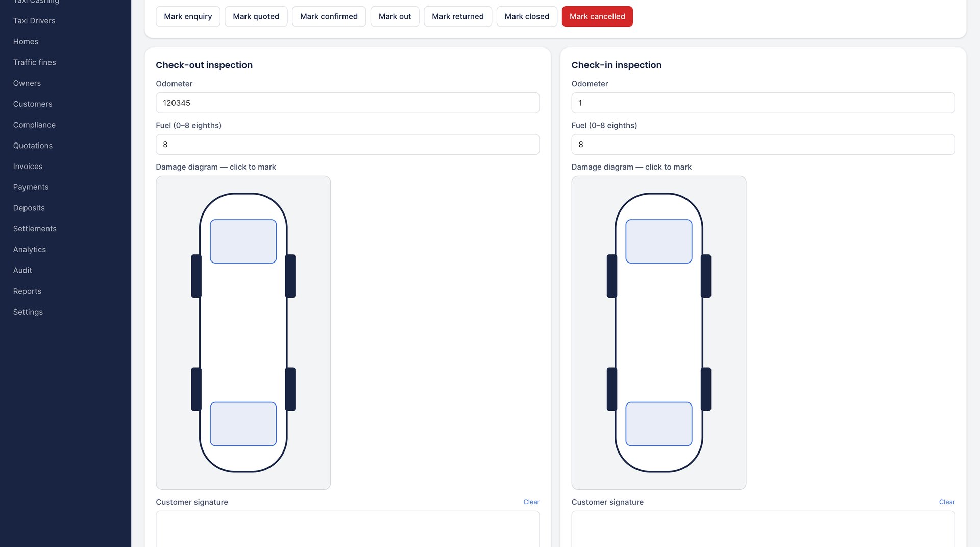Image resolution: width=980 pixels, height=547 pixels.
Task: Go to Invoices
Action: tap(28, 167)
